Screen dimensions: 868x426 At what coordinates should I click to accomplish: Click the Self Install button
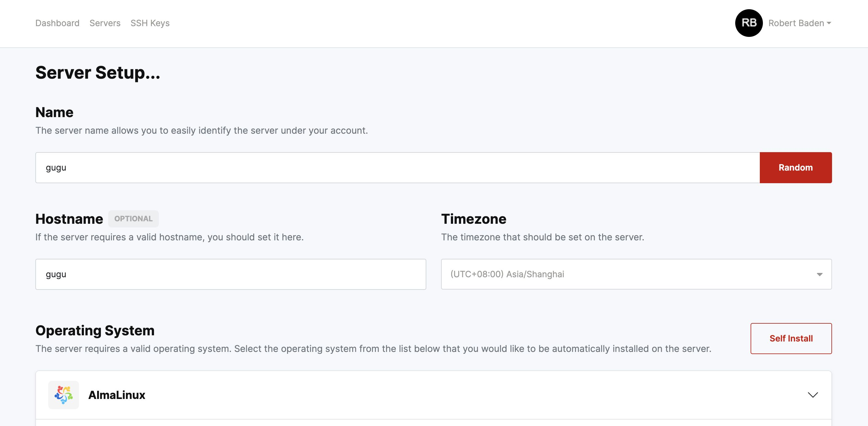(791, 338)
